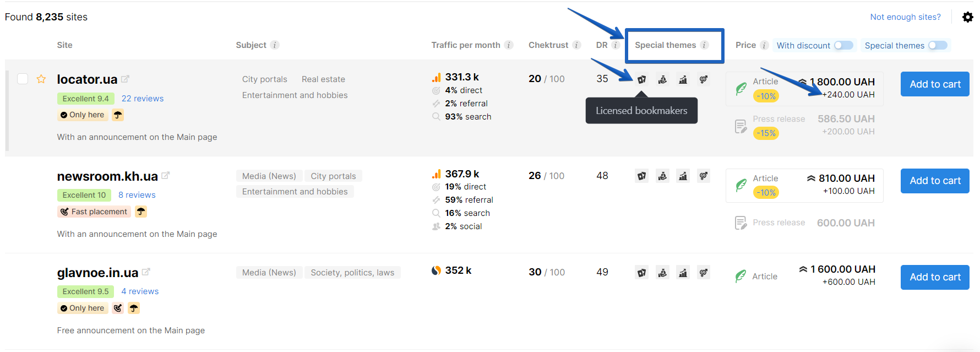Viewport: 980px width, 352px height.
Task: Click the star to favorite locator.ua
Action: click(x=41, y=79)
